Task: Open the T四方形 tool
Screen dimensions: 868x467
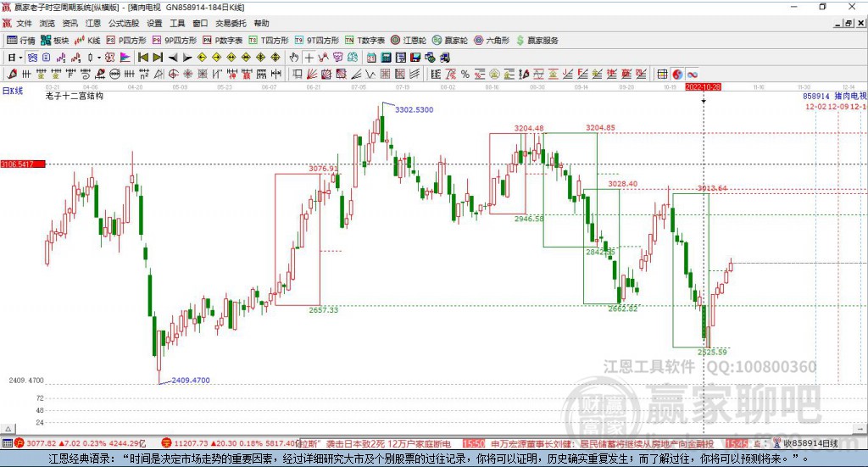Action: [269, 41]
